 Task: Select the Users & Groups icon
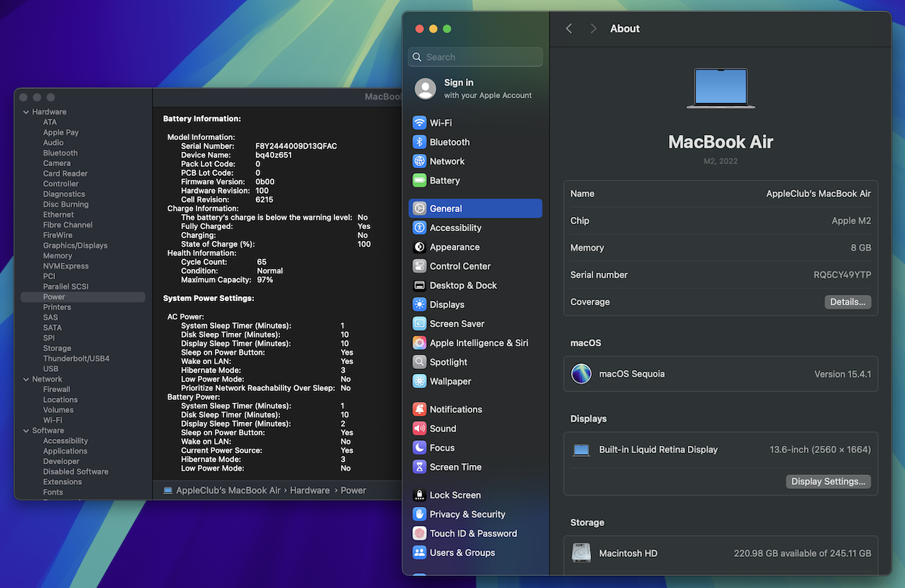tap(419, 553)
